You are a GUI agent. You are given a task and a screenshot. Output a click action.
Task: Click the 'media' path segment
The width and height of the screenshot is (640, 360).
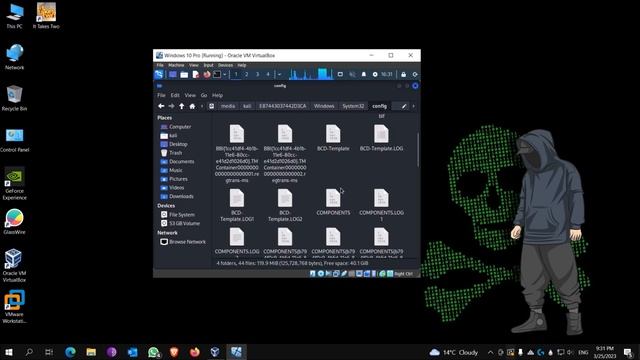[x=228, y=106]
